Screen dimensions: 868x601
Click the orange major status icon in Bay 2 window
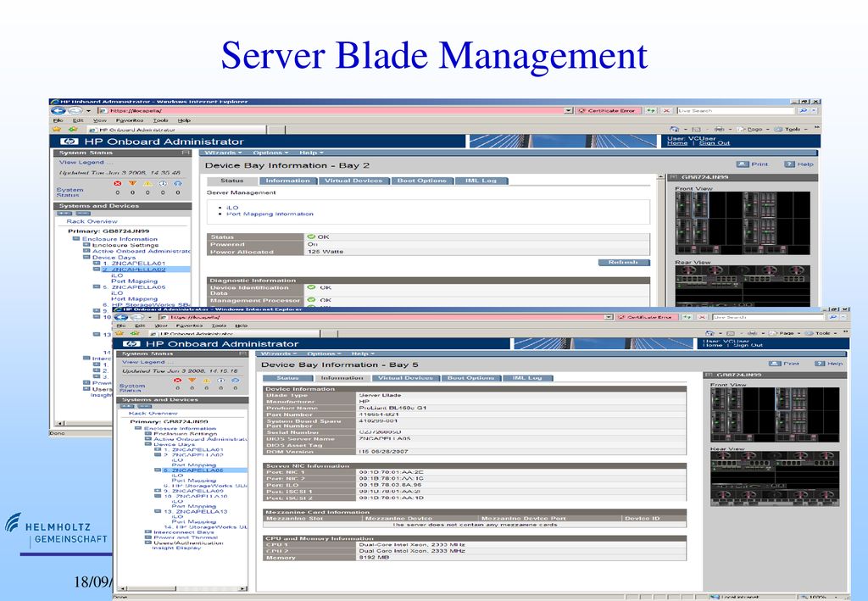tap(132, 183)
